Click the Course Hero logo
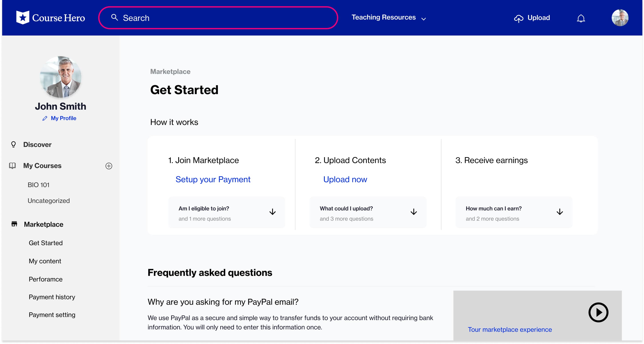 (50, 18)
